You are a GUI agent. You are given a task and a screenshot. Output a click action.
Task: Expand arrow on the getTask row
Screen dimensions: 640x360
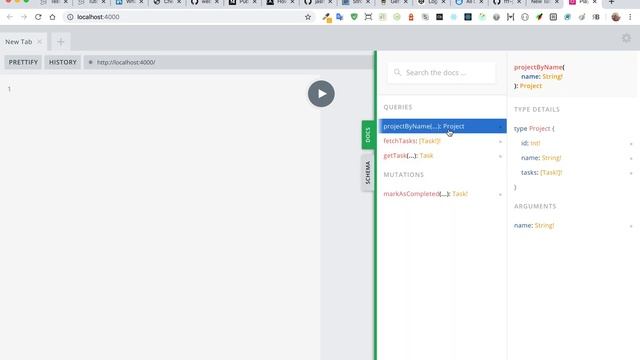(x=500, y=156)
